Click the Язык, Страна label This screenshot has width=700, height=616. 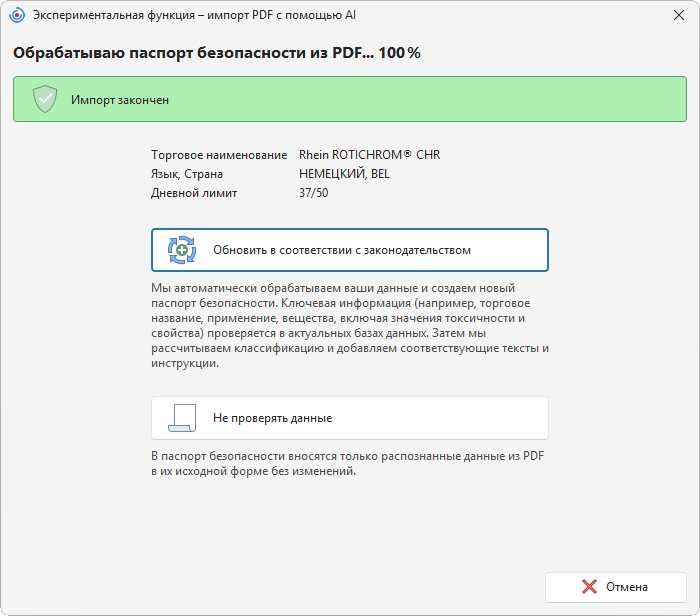187,174
